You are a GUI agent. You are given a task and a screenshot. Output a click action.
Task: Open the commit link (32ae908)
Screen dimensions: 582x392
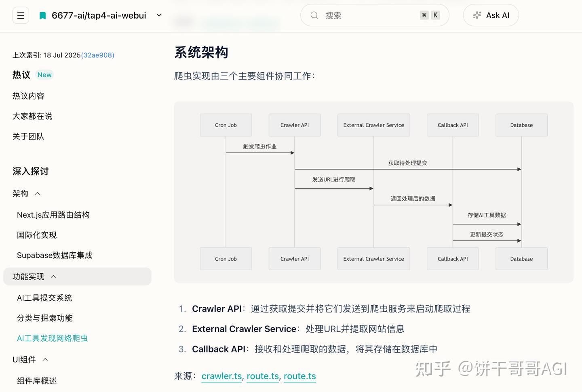click(x=97, y=55)
